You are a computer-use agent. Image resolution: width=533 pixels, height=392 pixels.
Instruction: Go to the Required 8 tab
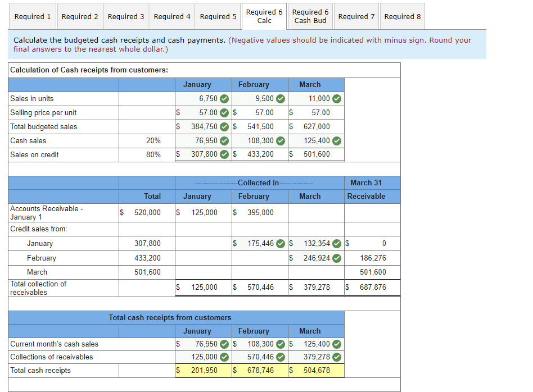coord(403,16)
